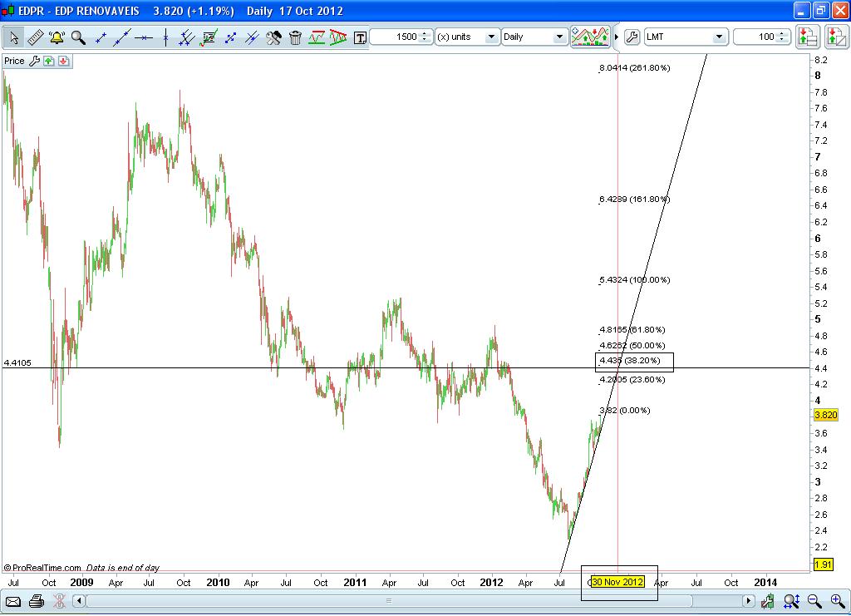Click the 4.8165 (61.80%) Fibonacci label
Image resolution: width=851 pixels, height=616 pixels.
pyautogui.click(x=632, y=329)
